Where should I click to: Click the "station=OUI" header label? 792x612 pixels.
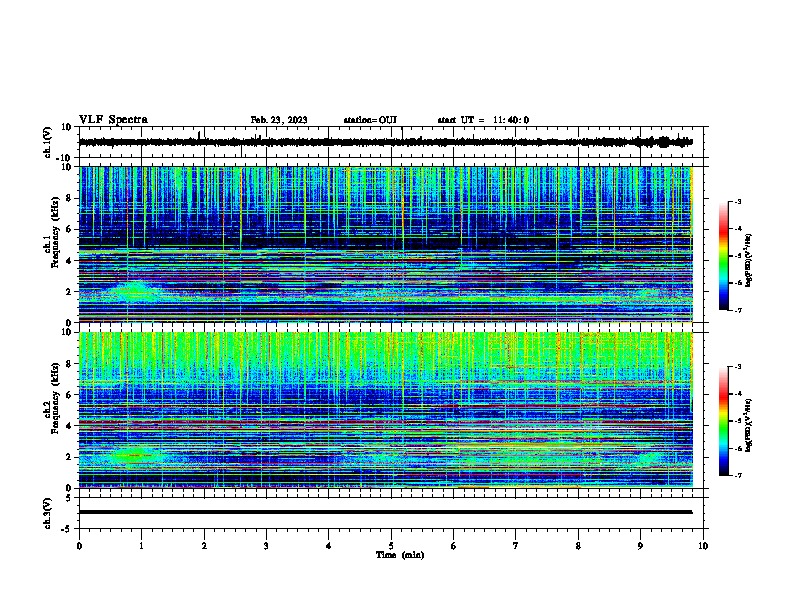(370, 120)
